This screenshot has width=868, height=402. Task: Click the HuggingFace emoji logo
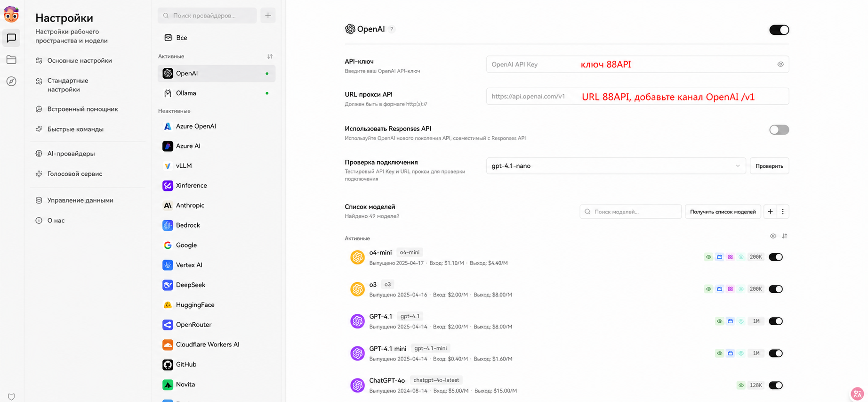168,305
